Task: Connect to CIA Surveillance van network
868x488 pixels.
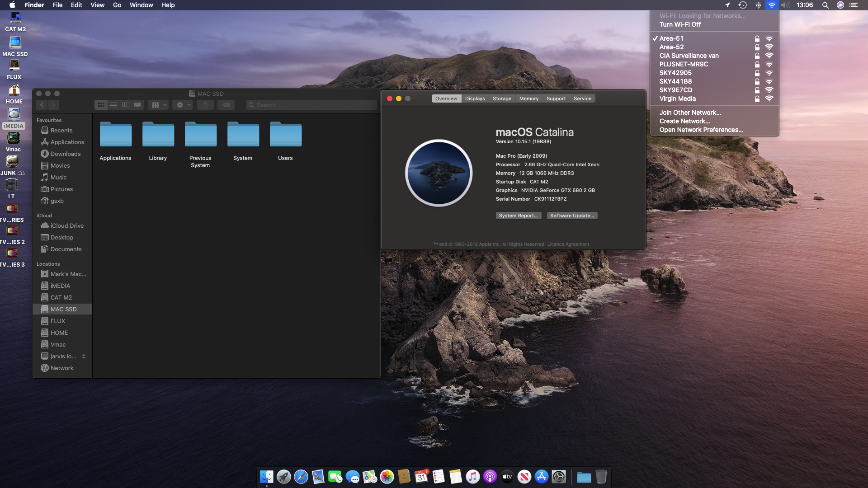Action: [x=714, y=56]
